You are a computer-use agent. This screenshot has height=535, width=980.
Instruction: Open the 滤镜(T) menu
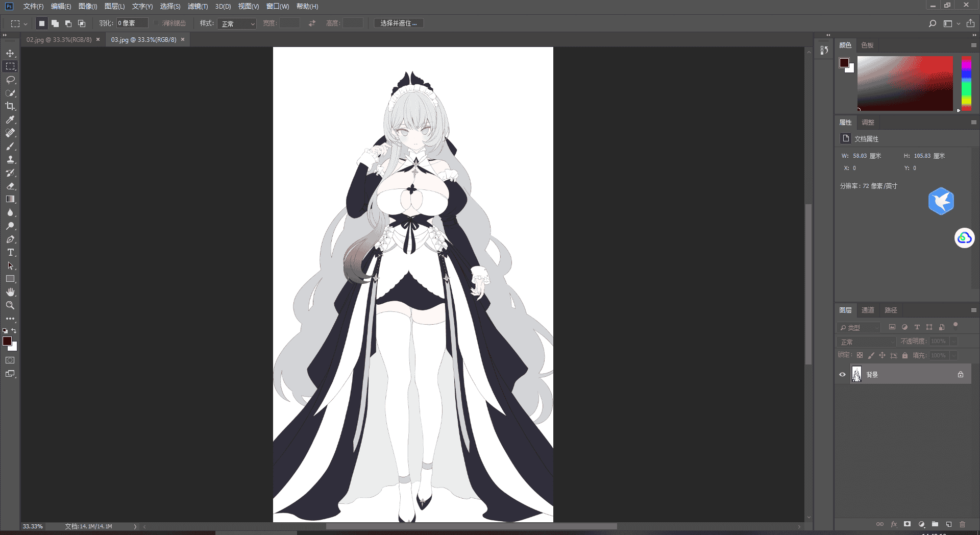click(198, 7)
